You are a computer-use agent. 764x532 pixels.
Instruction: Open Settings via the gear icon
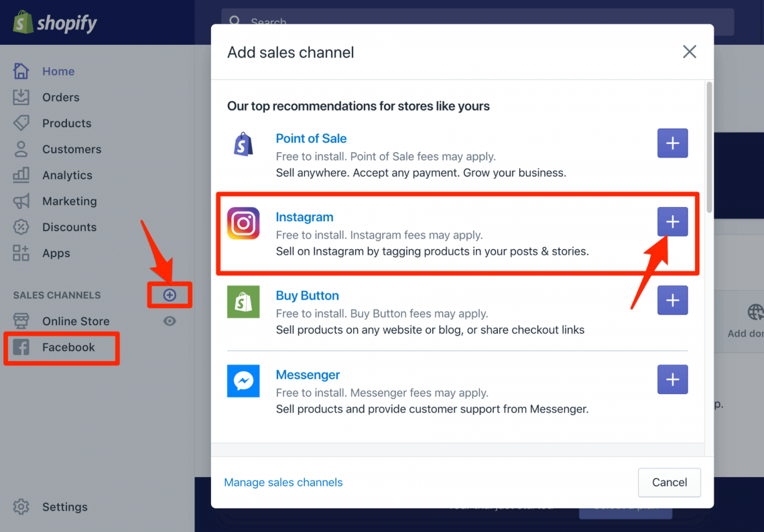coord(21,507)
